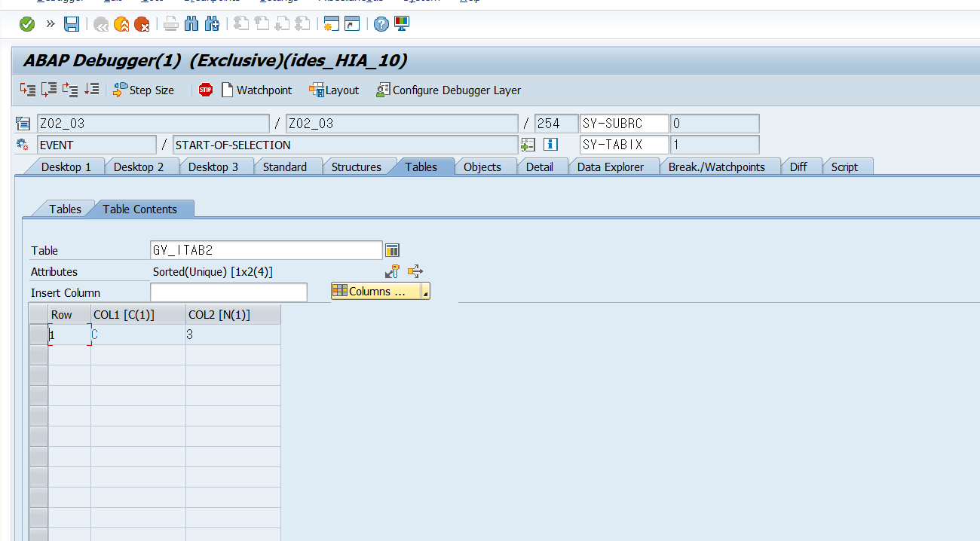The width and height of the screenshot is (980, 541).
Task: Click the SY-SUBRC value field showing 0
Action: (x=715, y=124)
